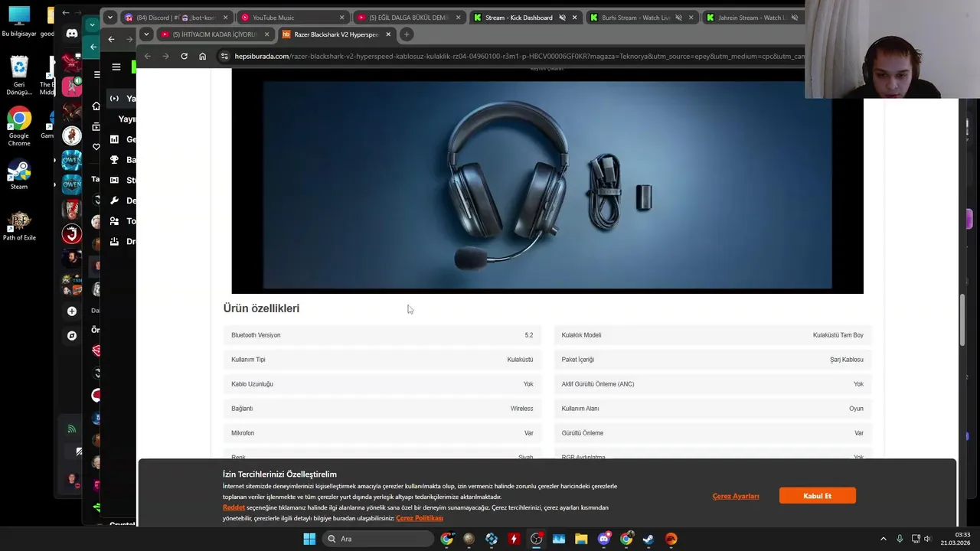Unmute the Burhi Stream tab audio icon

678,18
